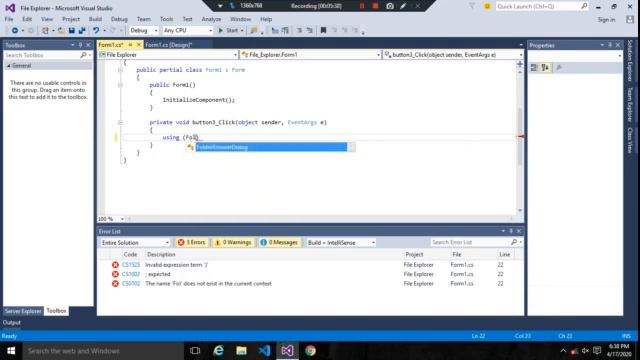Switch to the Server Explorer tab
Image resolution: width=640 pixels, height=360 pixels.
(23, 311)
